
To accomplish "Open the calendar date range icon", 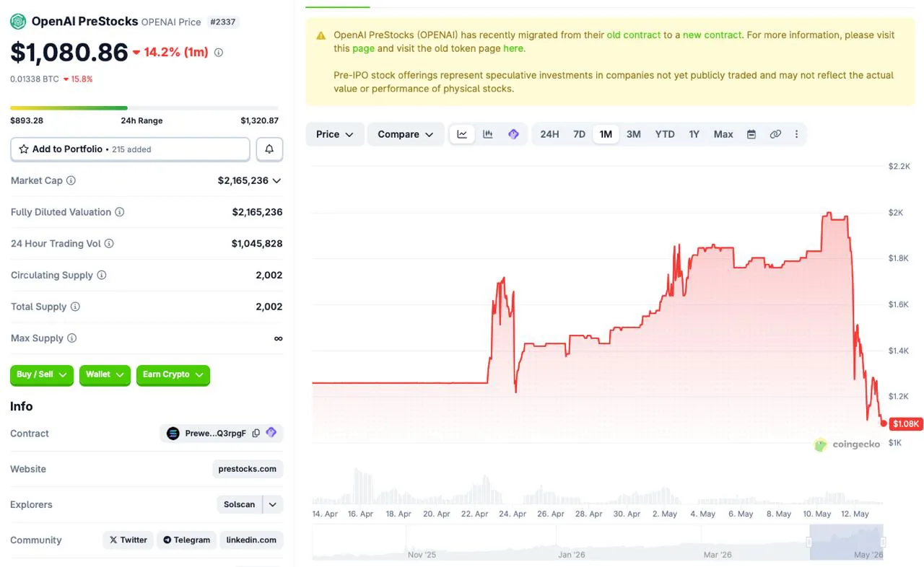I will point(751,134).
